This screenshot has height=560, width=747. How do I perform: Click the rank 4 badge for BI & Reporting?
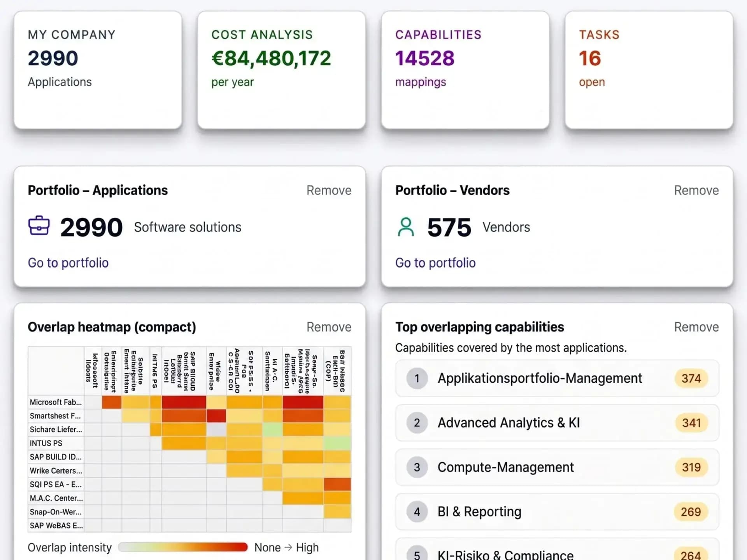(x=417, y=511)
